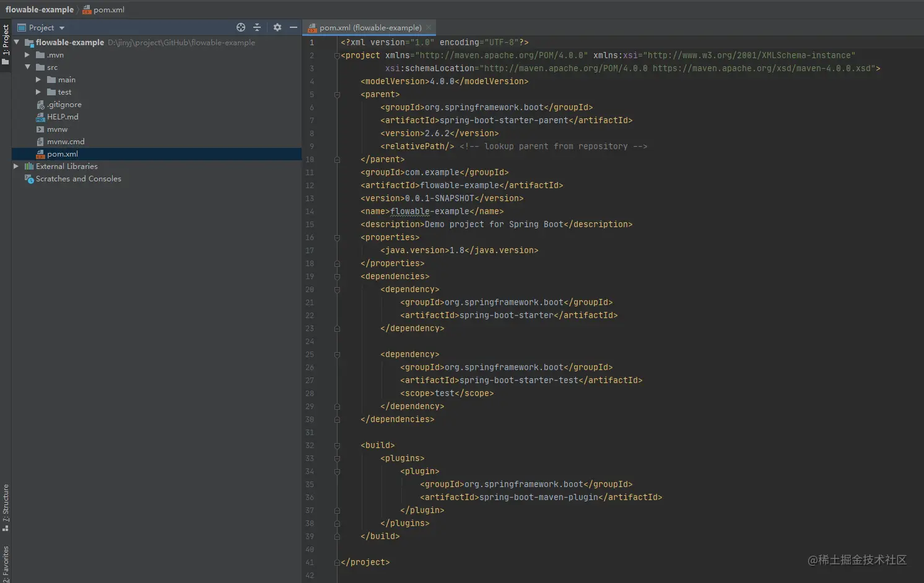Expand the External Libraries node
Viewport: 924px width, 583px height.
point(15,166)
